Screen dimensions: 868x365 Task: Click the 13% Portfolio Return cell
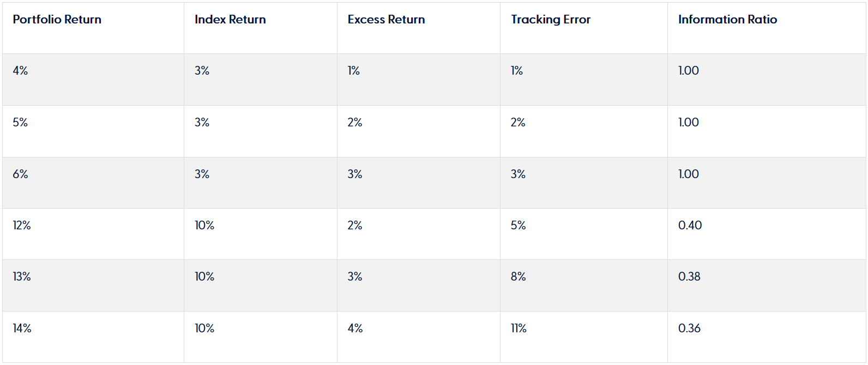[22, 277]
